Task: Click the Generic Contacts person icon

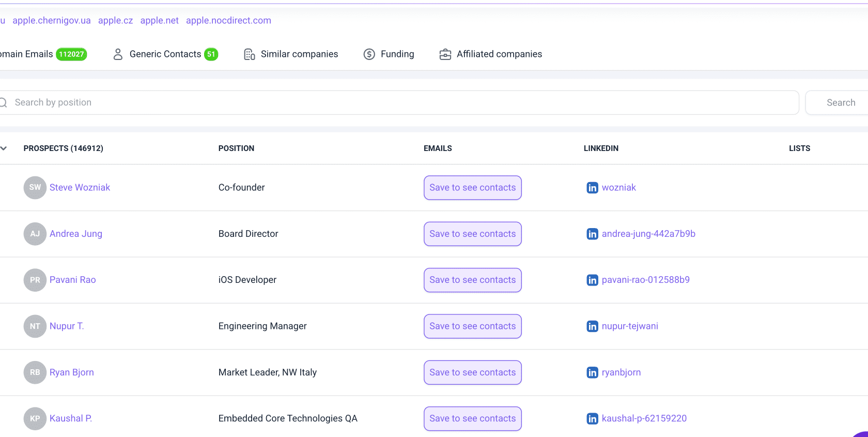Action: (118, 54)
